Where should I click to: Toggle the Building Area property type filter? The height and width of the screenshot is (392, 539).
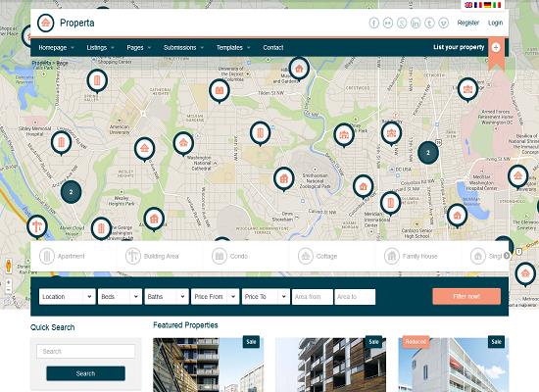point(152,256)
